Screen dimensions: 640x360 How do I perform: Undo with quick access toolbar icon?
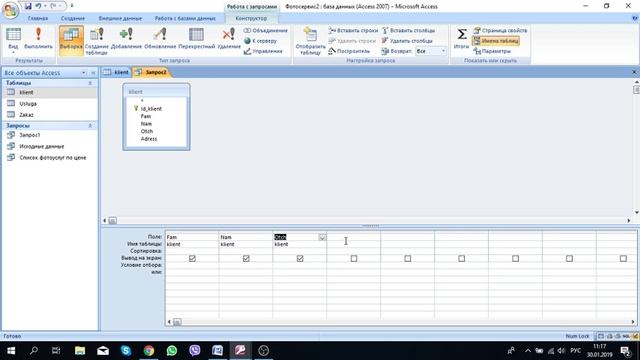coord(38,6)
